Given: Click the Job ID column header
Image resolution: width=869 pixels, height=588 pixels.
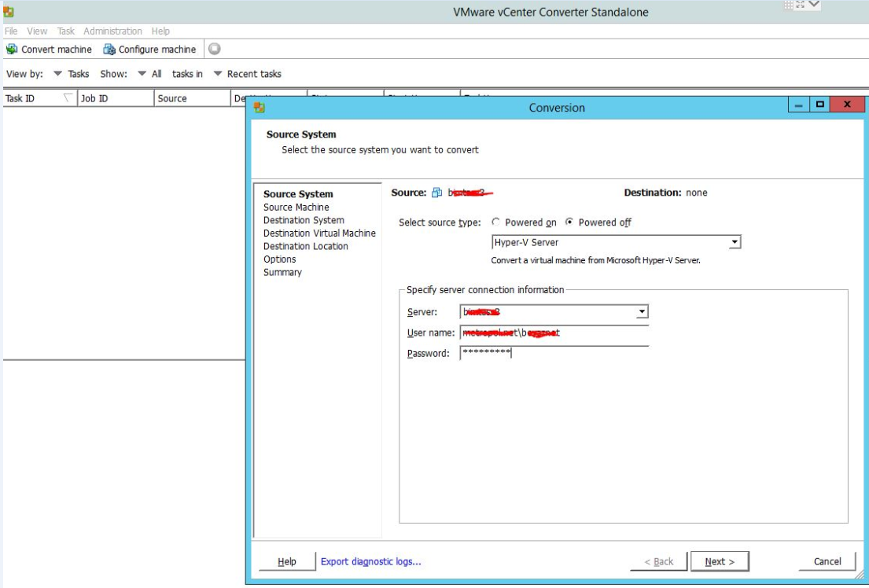Looking at the screenshot, I should tap(116, 98).
